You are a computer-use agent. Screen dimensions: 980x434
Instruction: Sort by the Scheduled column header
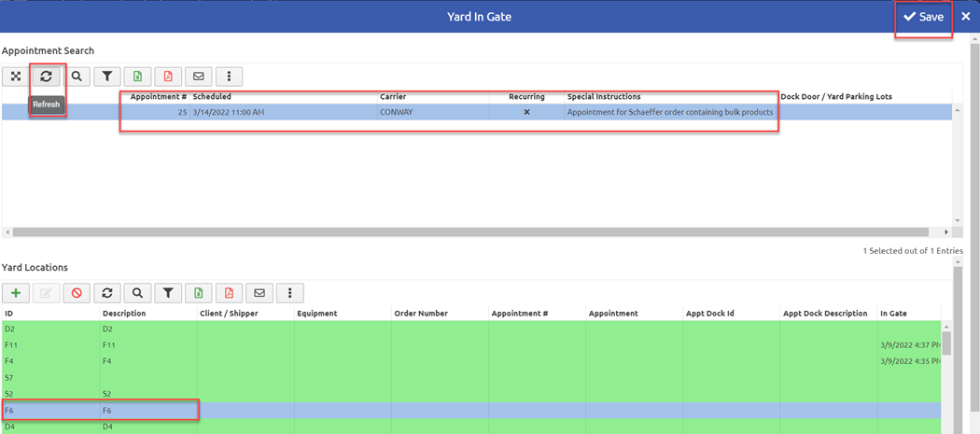tap(212, 97)
